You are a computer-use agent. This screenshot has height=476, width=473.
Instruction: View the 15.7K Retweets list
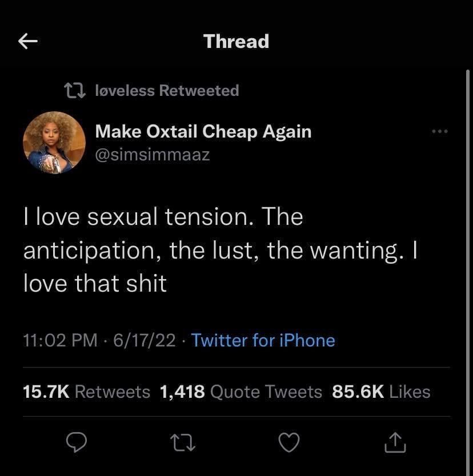point(87,392)
